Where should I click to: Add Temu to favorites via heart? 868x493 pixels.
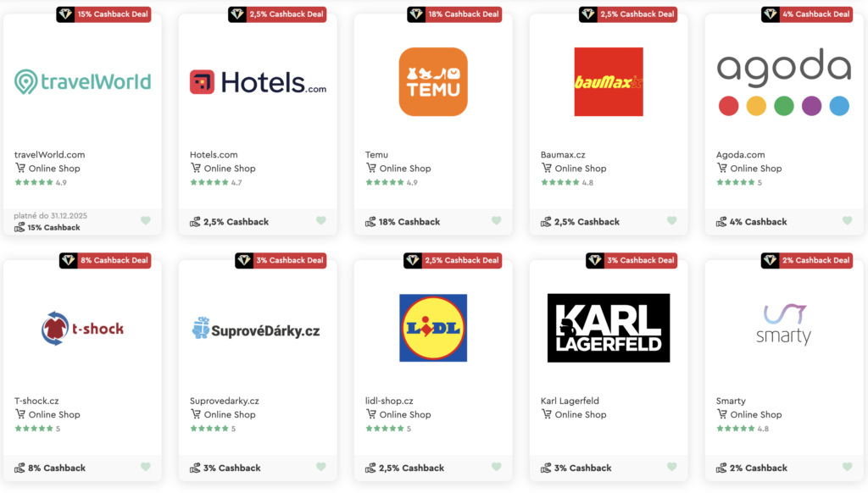[497, 220]
